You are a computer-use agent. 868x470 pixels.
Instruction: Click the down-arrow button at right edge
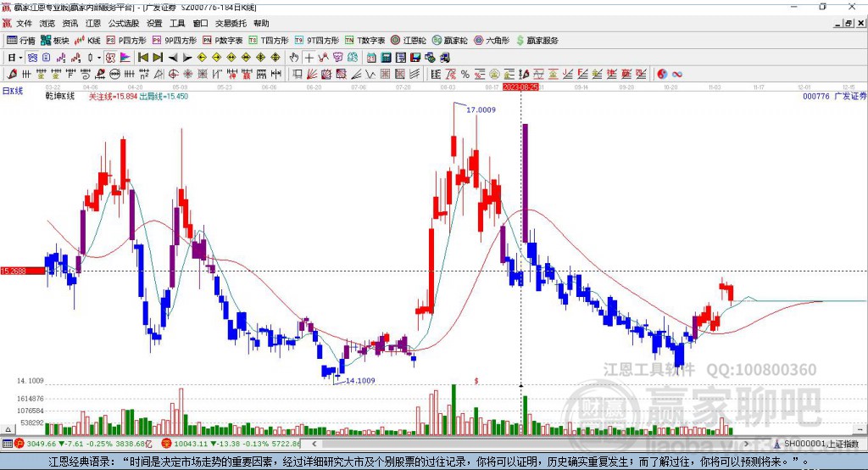click(861, 429)
